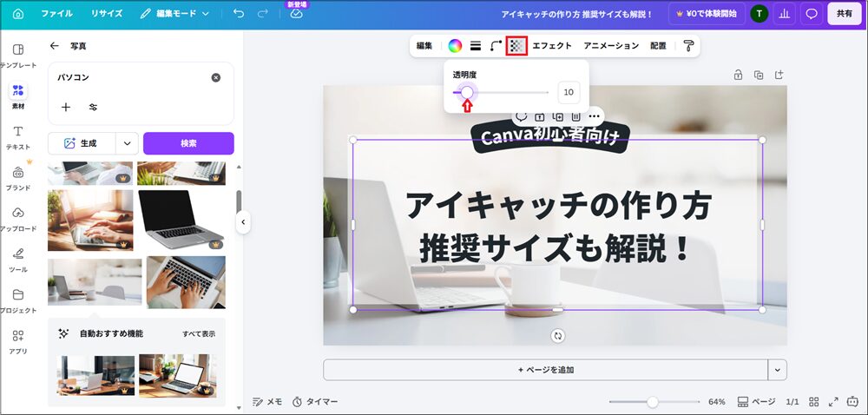The height and width of the screenshot is (415, 868).
Task: Select the design title text in header
Action: pos(577,14)
